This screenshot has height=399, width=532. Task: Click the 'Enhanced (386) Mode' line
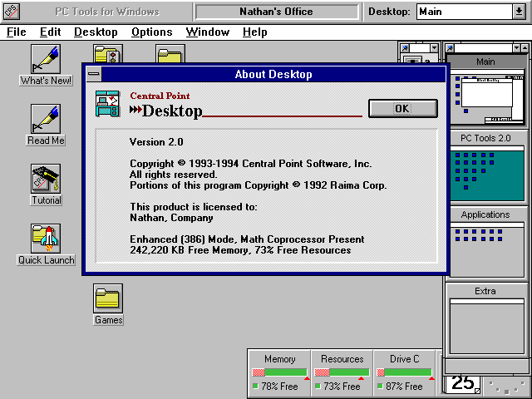tap(247, 239)
